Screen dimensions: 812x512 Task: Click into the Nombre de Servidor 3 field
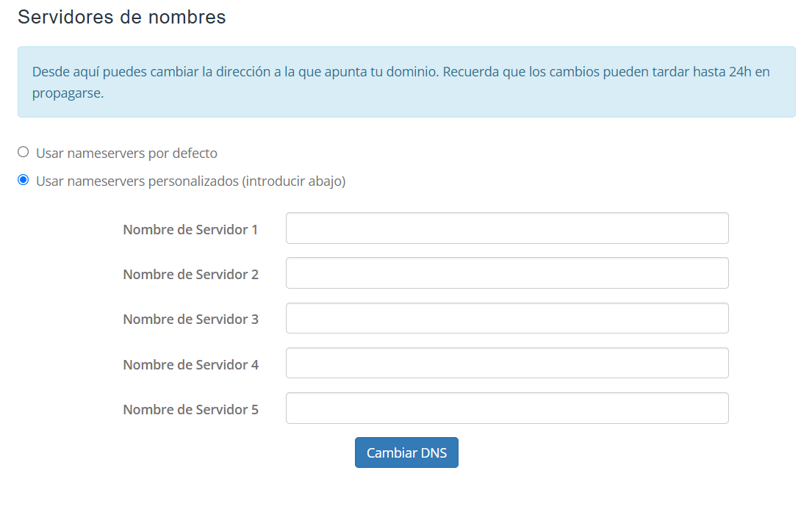click(x=507, y=318)
